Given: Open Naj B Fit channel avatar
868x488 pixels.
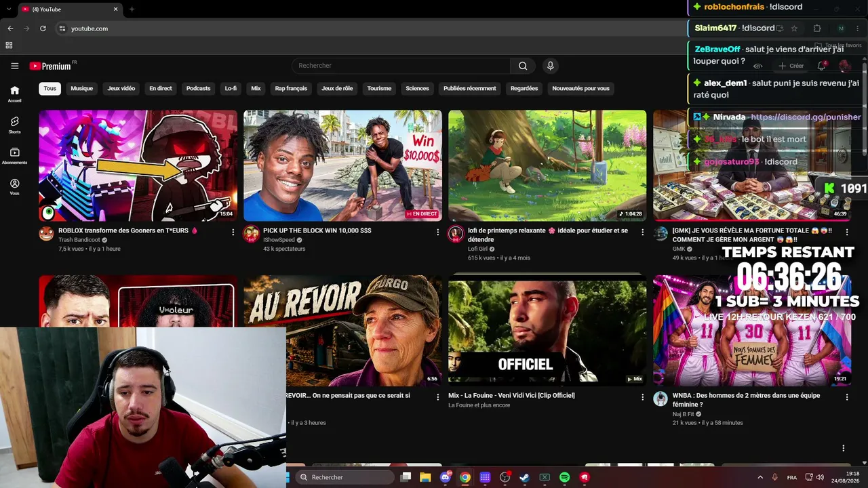Looking at the screenshot, I should point(660,399).
